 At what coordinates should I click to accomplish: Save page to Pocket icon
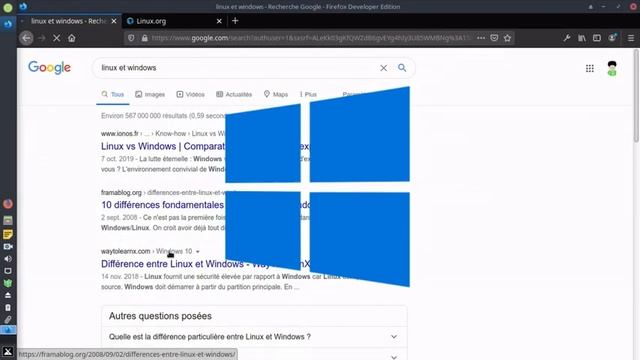pyautogui.click(x=494, y=38)
